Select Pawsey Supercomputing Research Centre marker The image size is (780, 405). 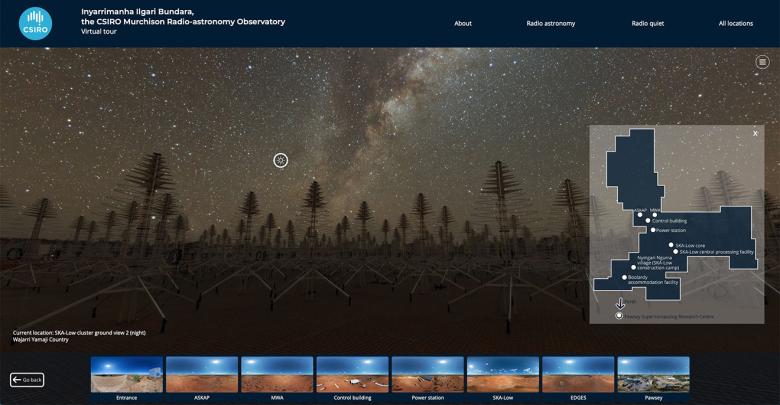[x=619, y=315]
